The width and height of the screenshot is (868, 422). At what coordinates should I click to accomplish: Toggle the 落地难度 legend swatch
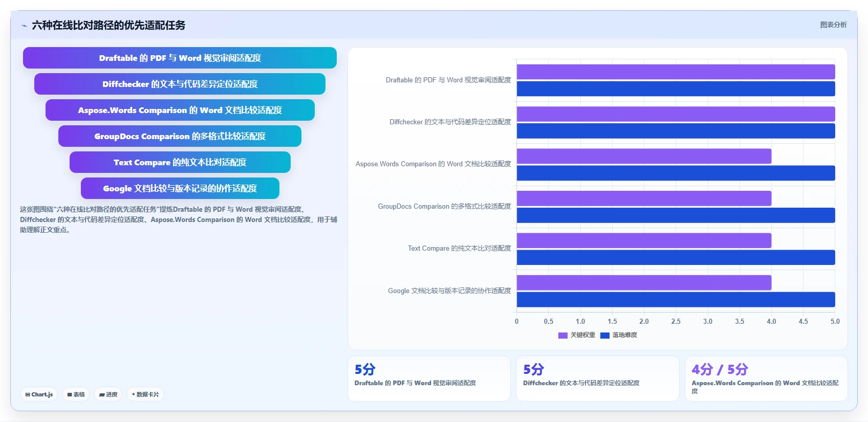point(605,335)
